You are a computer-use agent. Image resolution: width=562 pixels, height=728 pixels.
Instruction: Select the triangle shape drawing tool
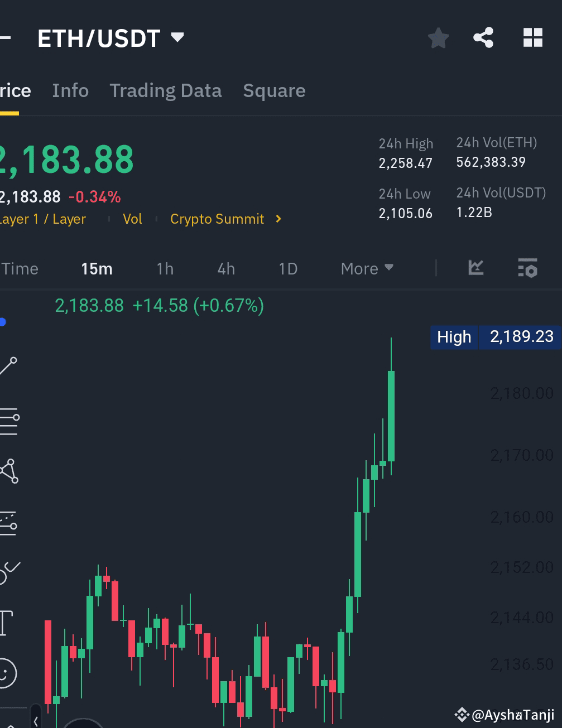8,470
